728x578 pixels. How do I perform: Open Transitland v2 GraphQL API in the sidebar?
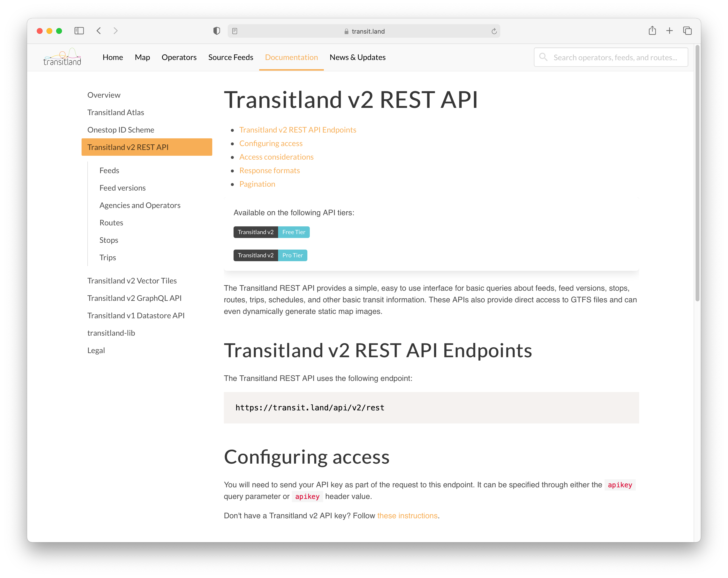pyautogui.click(x=134, y=298)
